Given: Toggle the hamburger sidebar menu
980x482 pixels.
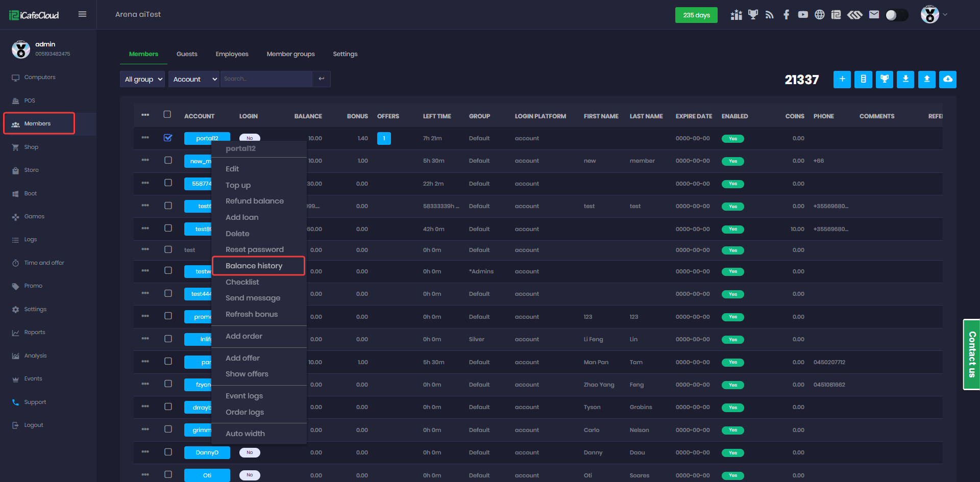Looking at the screenshot, I should [x=82, y=14].
